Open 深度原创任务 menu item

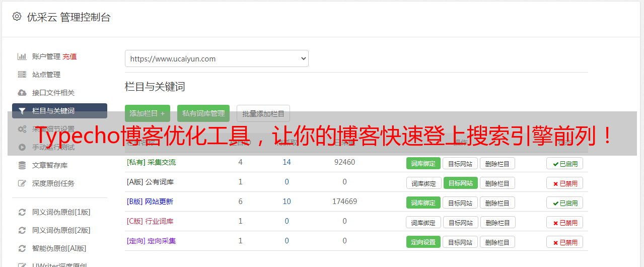click(x=53, y=183)
